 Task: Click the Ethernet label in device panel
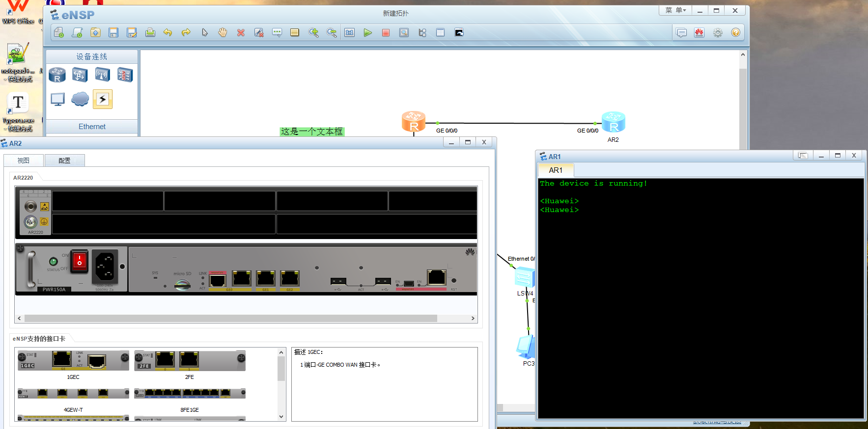[x=92, y=127]
